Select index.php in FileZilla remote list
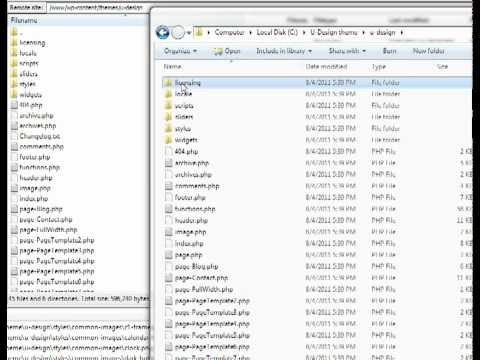Image resolution: width=480 pixels, height=360 pixels. (x=33, y=199)
